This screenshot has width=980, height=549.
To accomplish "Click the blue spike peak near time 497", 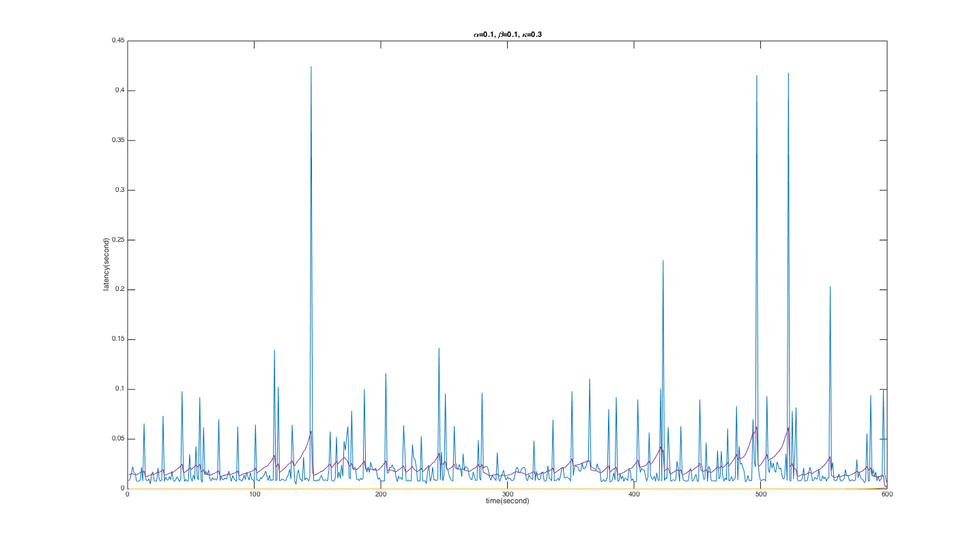I will 756,76.
